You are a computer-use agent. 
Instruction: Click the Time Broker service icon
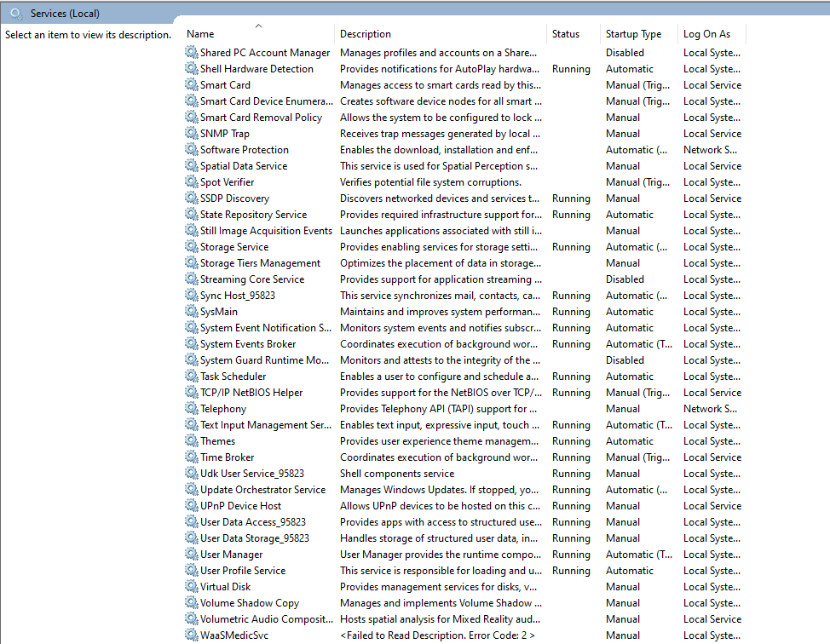(x=191, y=457)
